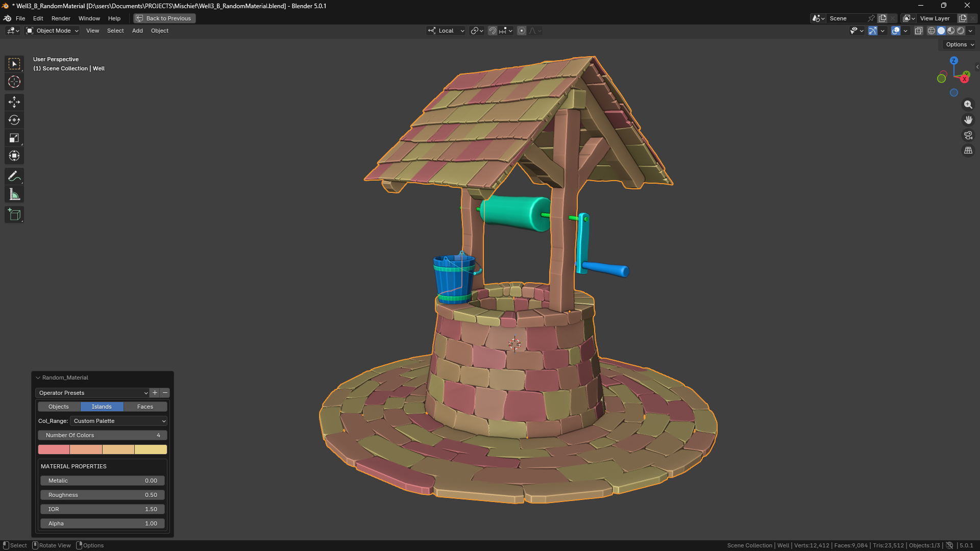This screenshot has height=551, width=980.
Task: Toggle proportional editing button
Action: [x=521, y=31]
